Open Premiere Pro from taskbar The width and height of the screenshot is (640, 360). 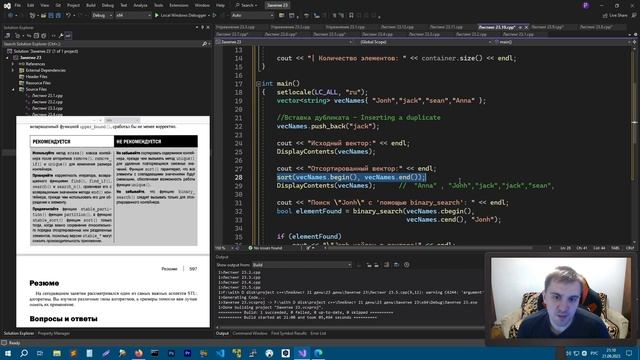point(187,353)
